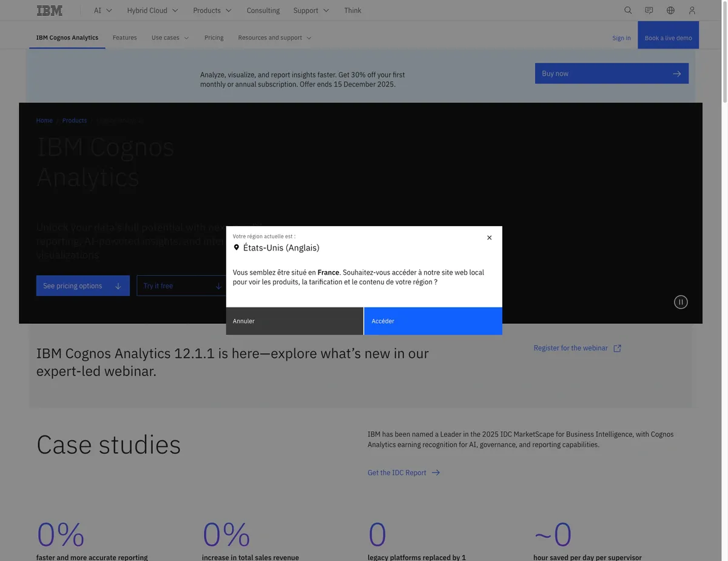
Task: Click the Products breadcrumb link
Action: point(75,121)
